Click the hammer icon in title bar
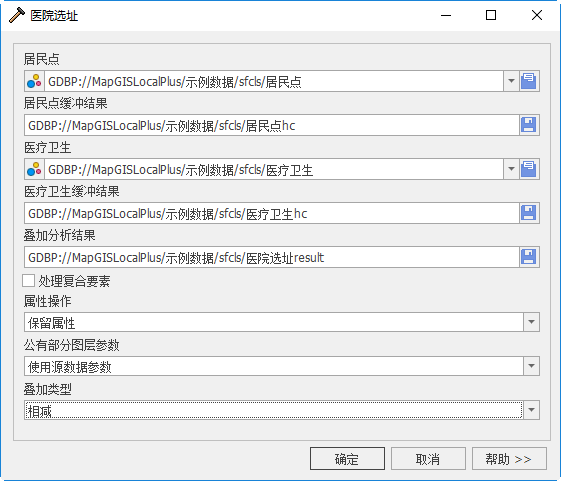The width and height of the screenshot is (561, 481). pos(16,15)
